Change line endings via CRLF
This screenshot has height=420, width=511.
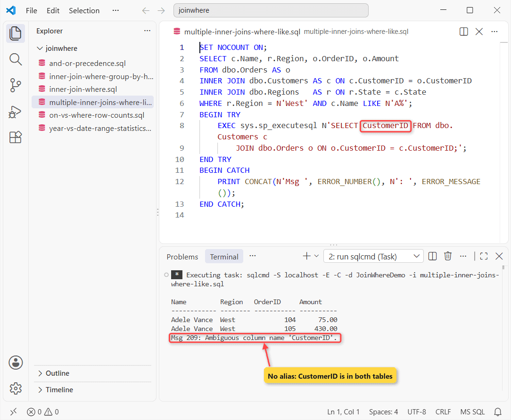(443, 412)
